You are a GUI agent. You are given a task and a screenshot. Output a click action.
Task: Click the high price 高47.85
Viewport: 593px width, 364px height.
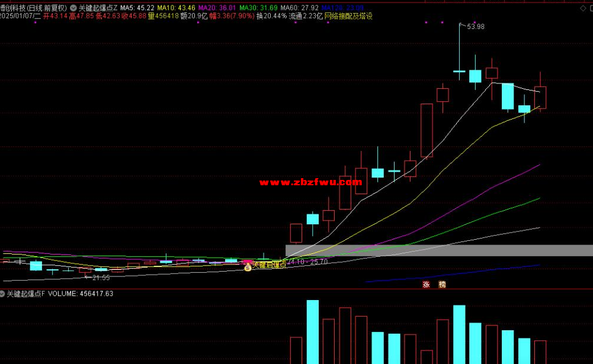click(x=81, y=16)
